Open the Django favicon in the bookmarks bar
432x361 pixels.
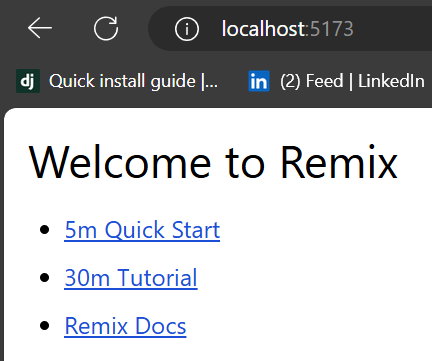click(28, 81)
